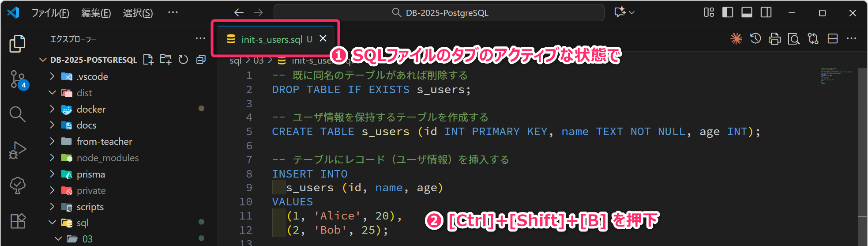Expand the prisma folder
This screenshot has height=246, width=868.
pyautogui.click(x=90, y=174)
